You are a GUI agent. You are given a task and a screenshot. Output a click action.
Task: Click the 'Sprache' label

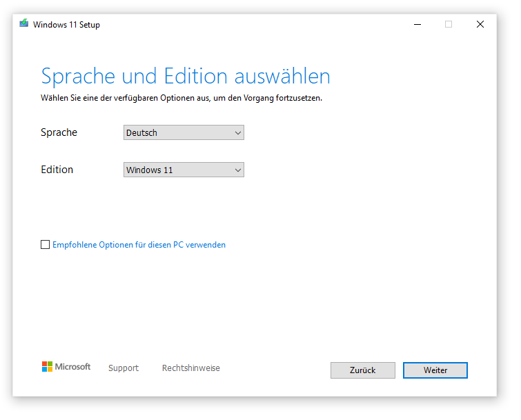point(59,132)
